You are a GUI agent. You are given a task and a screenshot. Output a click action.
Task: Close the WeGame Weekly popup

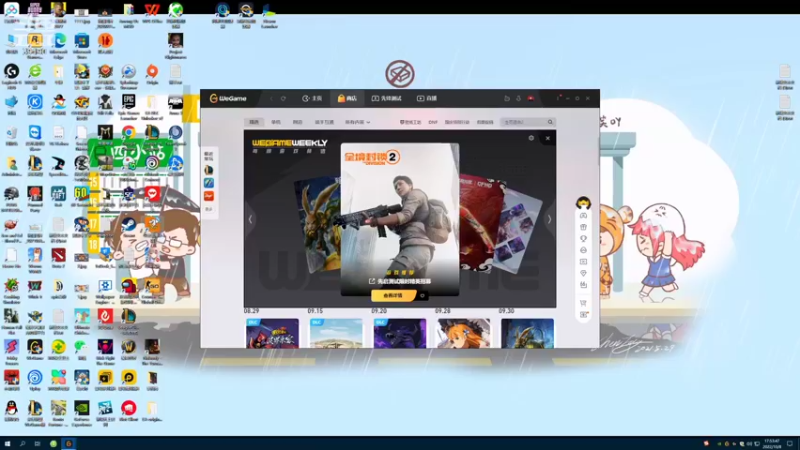(547, 138)
